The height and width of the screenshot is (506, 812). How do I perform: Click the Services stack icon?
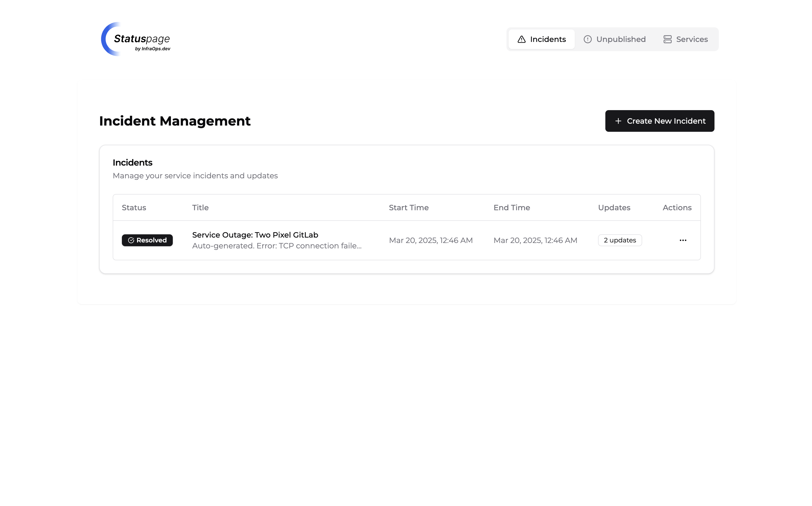point(667,39)
